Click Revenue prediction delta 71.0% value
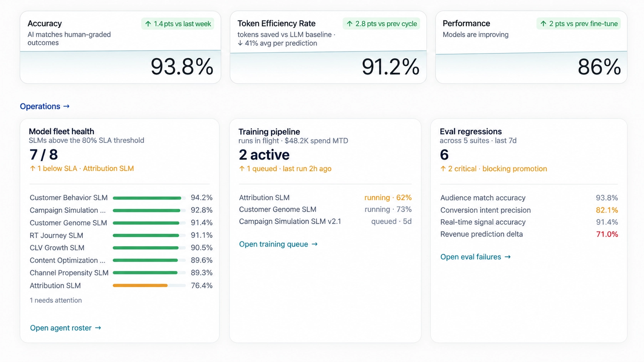This screenshot has height=362, width=644. (x=607, y=234)
